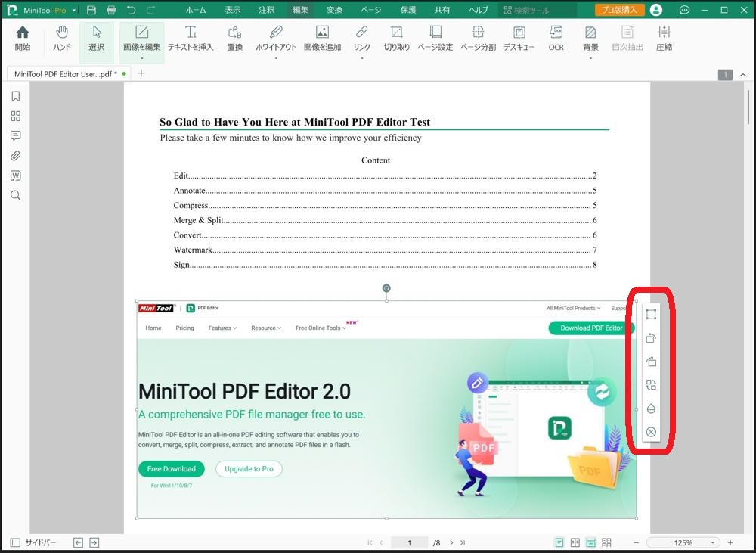756x553 pixels.
Task: Click the crop icon in the floating image toolbar
Action: click(x=651, y=314)
